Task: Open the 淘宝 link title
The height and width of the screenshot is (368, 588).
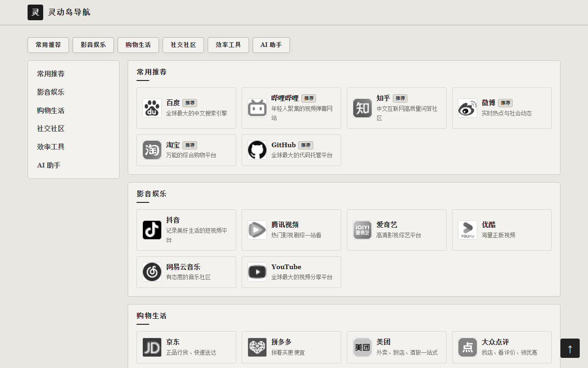Action: pos(173,145)
